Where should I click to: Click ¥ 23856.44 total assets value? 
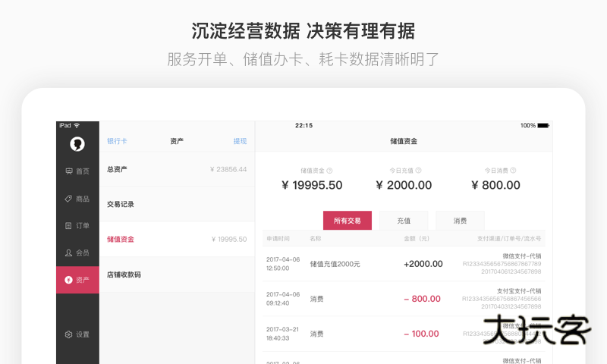(228, 169)
